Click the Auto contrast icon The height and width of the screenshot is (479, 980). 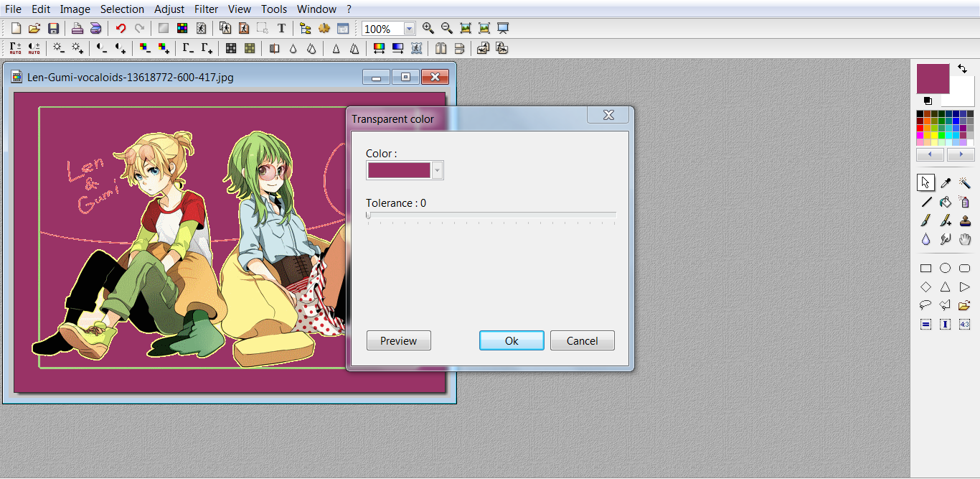pos(34,48)
